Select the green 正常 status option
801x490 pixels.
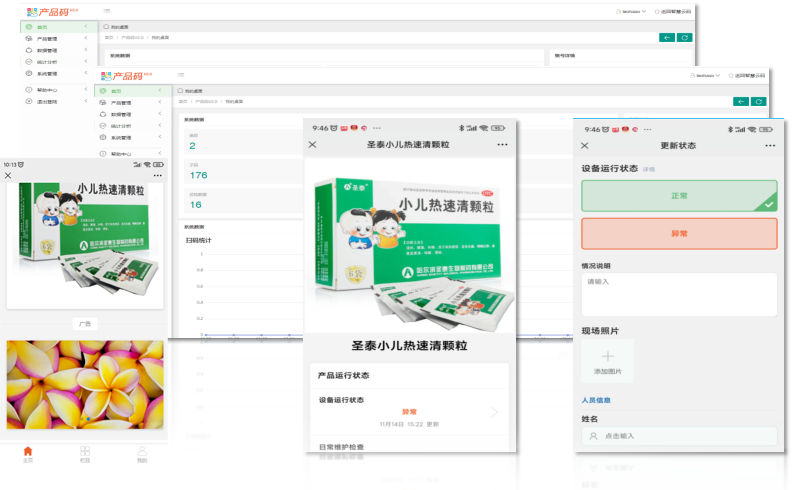click(679, 196)
